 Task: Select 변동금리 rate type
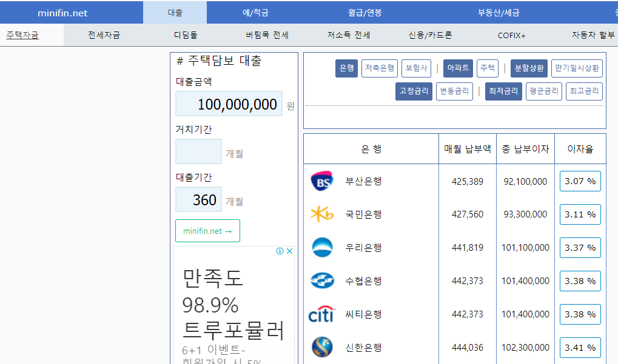[x=454, y=91]
